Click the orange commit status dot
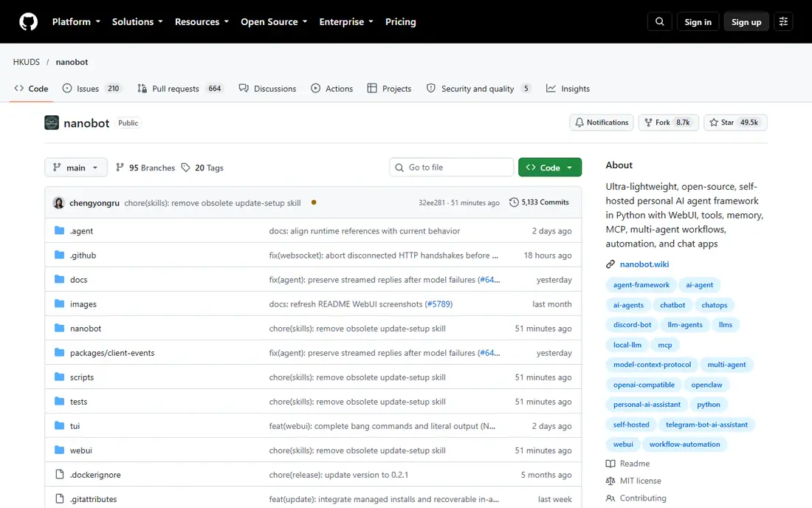 [x=314, y=202]
